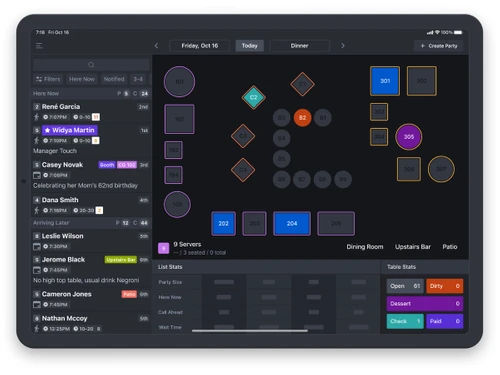Select round table 109
Viewport: 500px width, 375px height.
point(177,204)
